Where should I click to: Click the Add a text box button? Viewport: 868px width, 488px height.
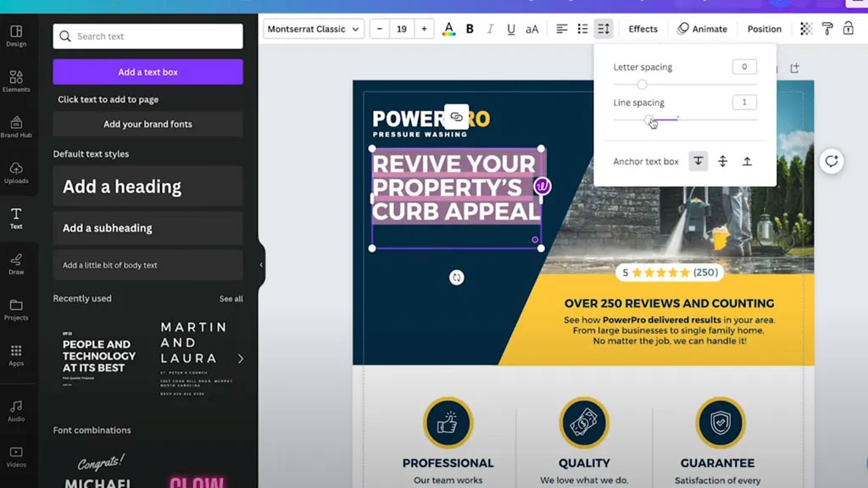tap(147, 72)
